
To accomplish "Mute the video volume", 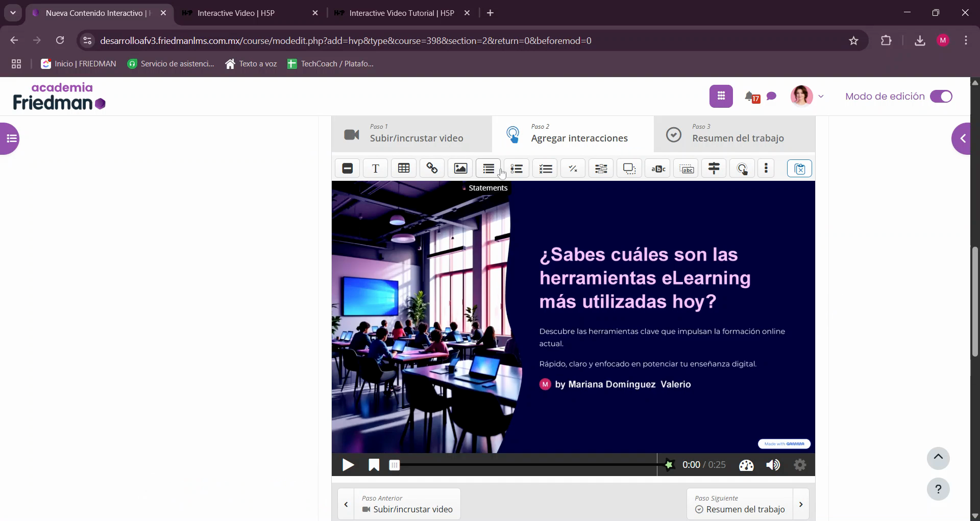I will pyautogui.click(x=773, y=465).
